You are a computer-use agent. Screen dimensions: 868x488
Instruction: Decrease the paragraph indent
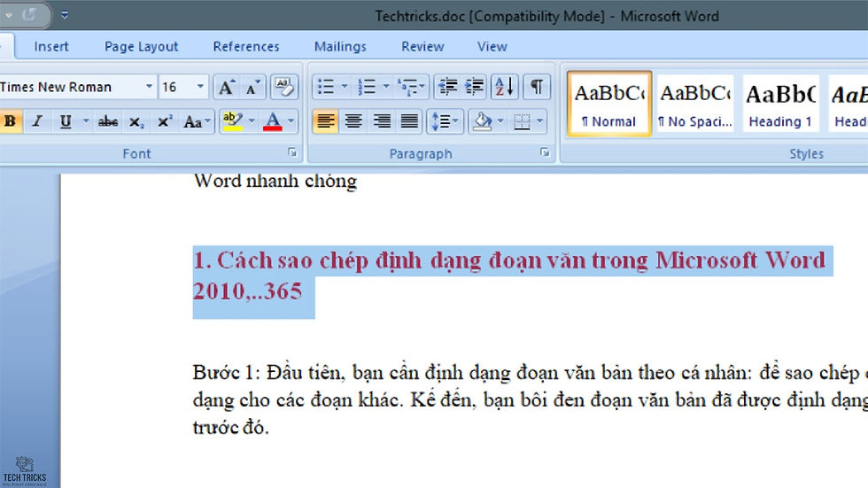pyautogui.click(x=446, y=88)
